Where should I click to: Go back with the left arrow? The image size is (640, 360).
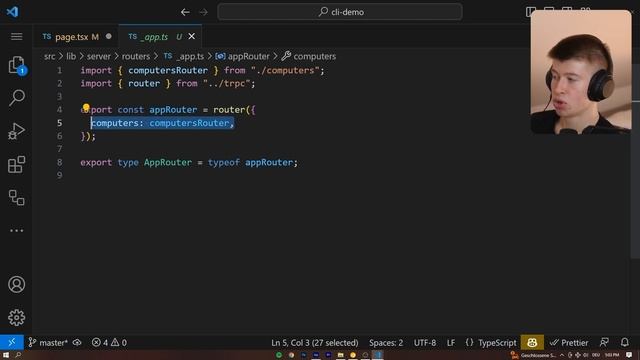[x=185, y=12]
